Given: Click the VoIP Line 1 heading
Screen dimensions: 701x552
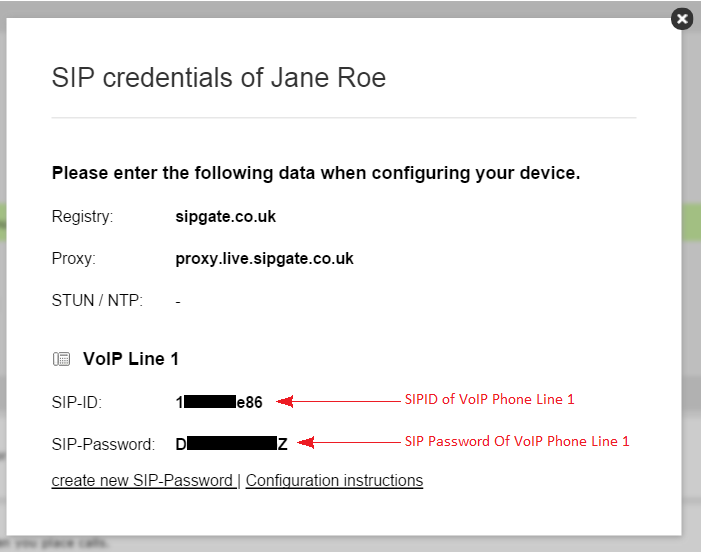Looking at the screenshot, I should pos(131,359).
